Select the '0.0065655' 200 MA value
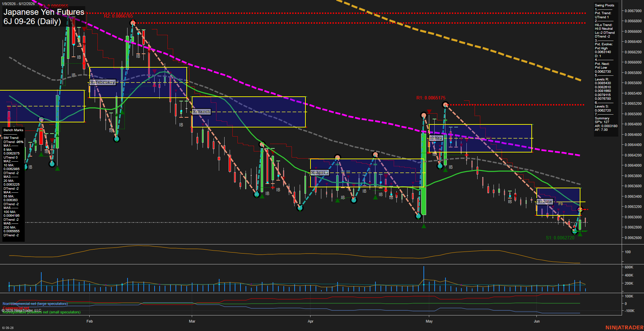 [11, 231]
